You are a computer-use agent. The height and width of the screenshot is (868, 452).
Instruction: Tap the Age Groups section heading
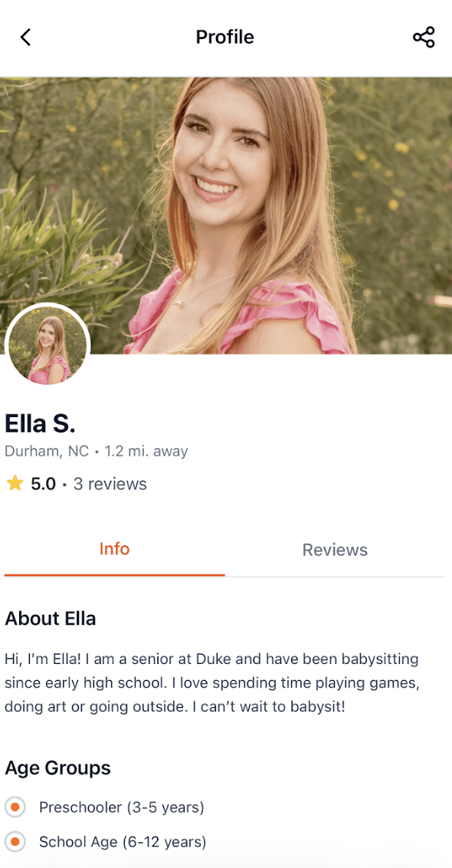[57, 768]
